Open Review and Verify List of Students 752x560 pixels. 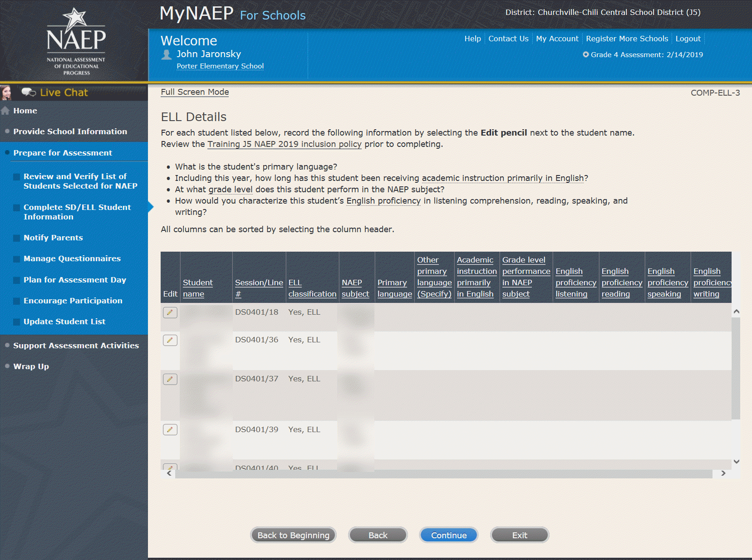(80, 181)
